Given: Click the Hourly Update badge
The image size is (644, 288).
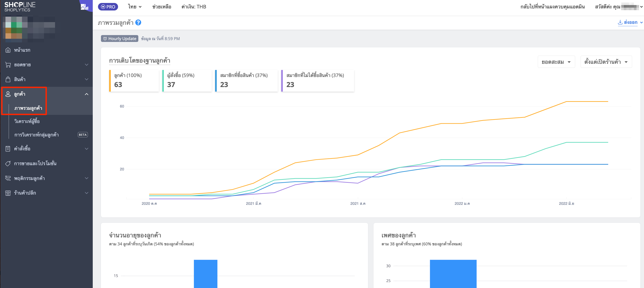Looking at the screenshot, I should coord(120,39).
